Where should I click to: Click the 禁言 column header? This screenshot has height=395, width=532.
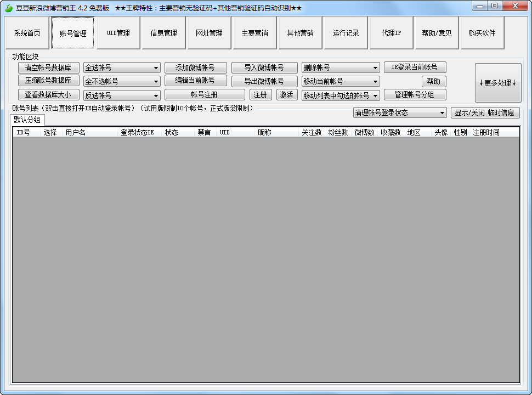click(x=205, y=132)
